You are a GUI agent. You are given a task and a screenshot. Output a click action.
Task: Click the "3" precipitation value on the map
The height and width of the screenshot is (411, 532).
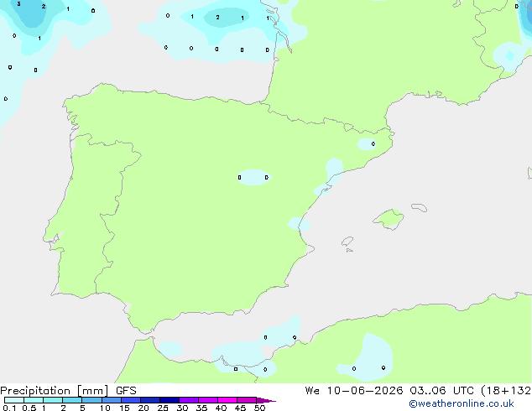click(18, 4)
